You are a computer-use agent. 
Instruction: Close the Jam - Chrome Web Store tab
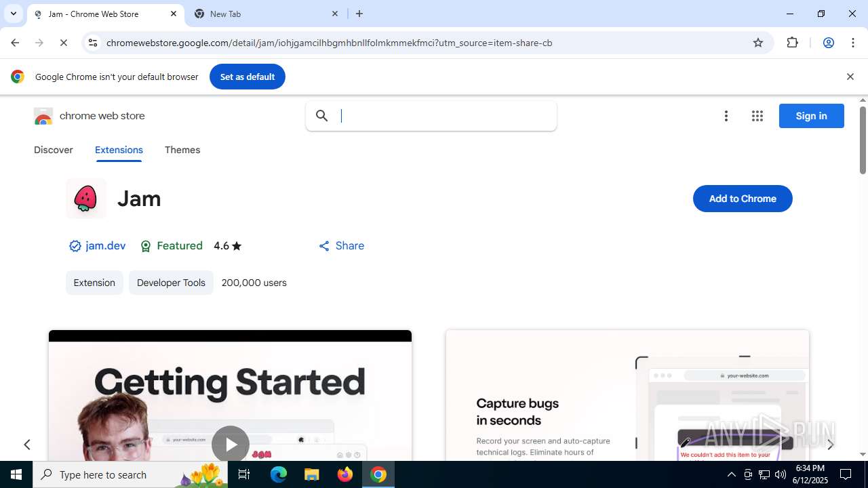[x=174, y=14]
